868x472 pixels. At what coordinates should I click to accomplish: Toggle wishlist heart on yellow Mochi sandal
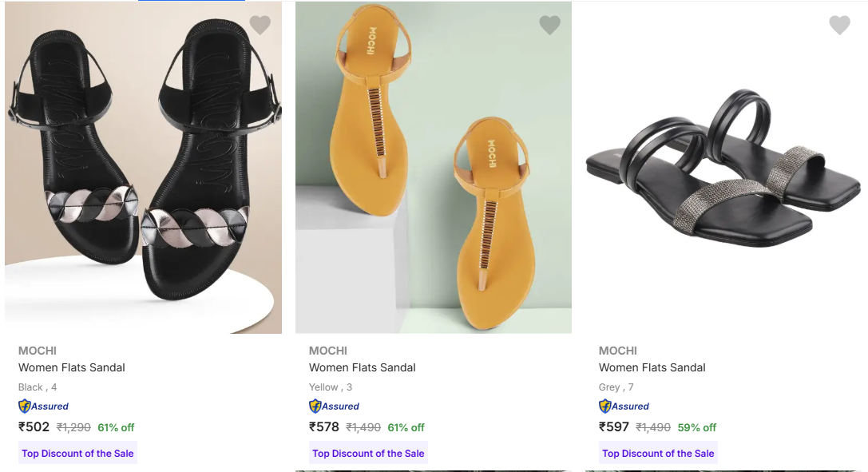click(549, 26)
